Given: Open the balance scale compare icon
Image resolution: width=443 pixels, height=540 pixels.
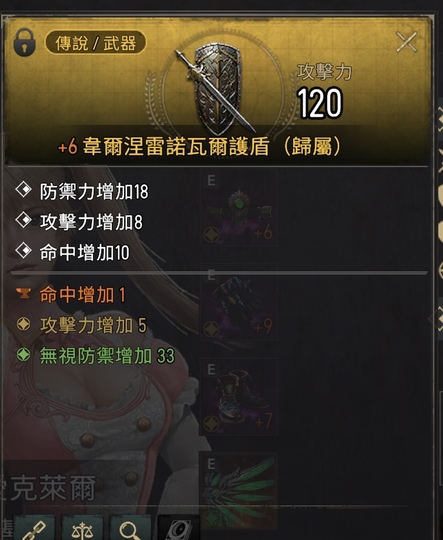Looking at the screenshot, I should pos(82,528).
